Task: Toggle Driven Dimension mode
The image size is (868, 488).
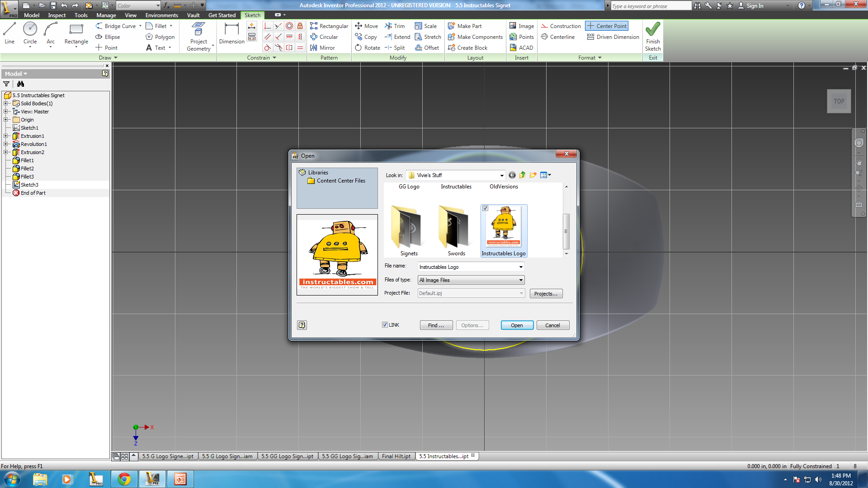Action: click(613, 37)
